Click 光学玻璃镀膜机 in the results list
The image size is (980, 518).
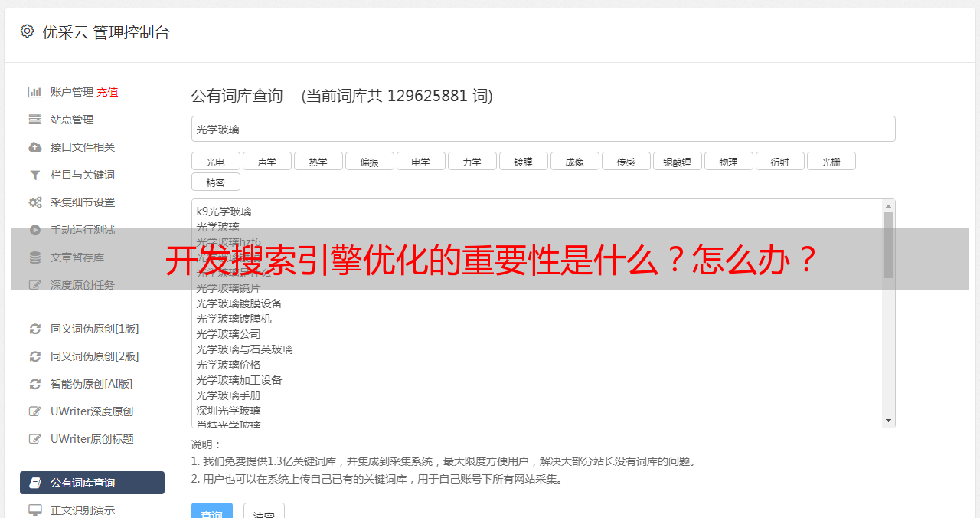click(x=234, y=319)
